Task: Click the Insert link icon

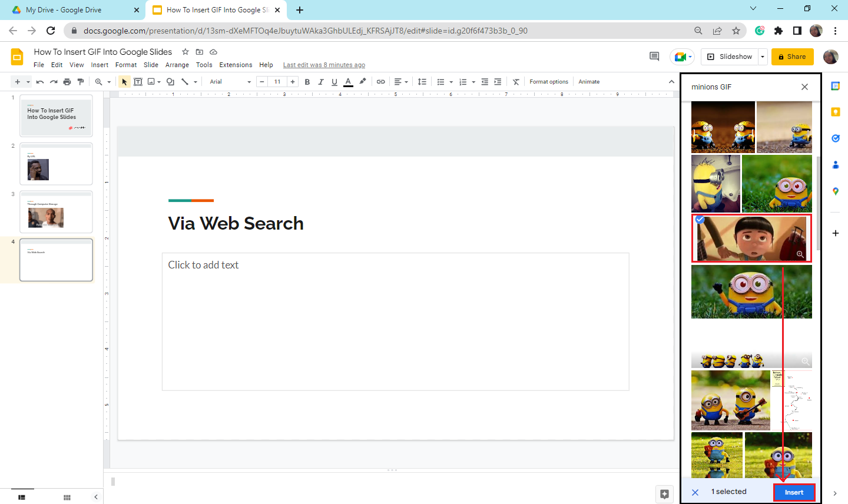Action: tap(381, 82)
